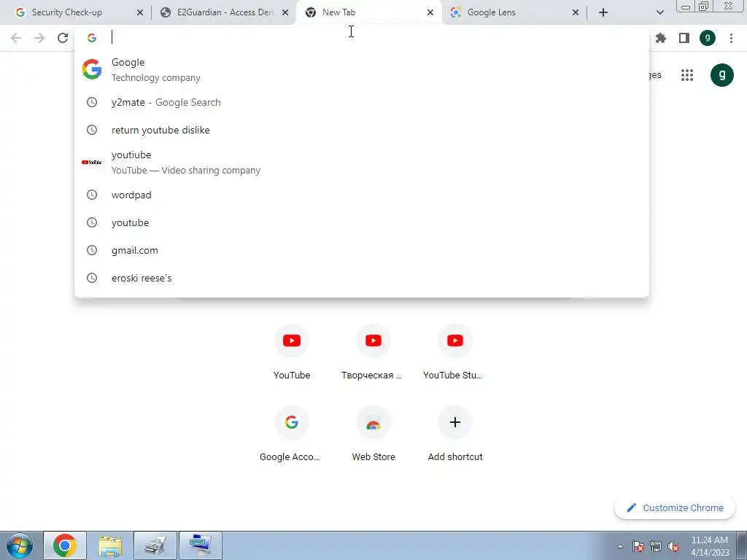Close the E2Guardian tab
747x560 pixels.
click(285, 12)
